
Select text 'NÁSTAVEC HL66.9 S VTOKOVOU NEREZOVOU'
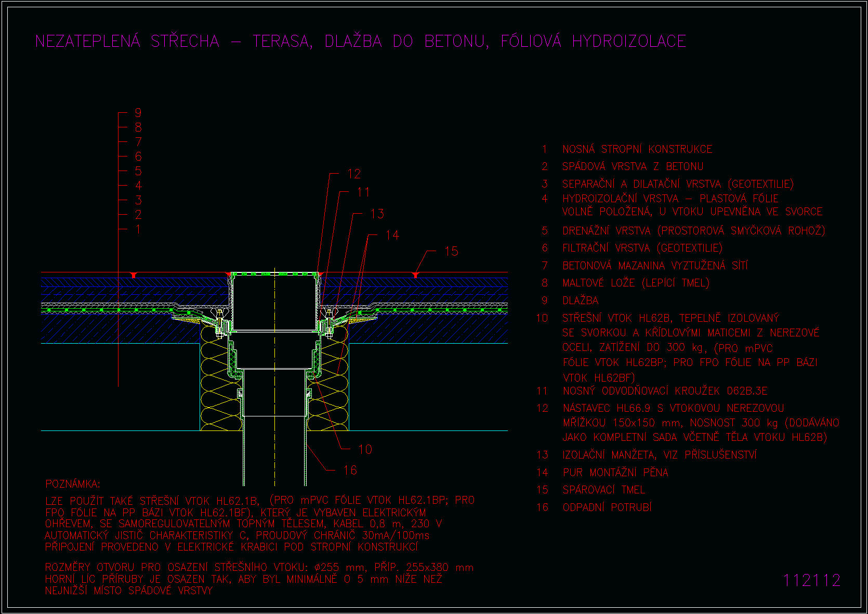(674, 408)
